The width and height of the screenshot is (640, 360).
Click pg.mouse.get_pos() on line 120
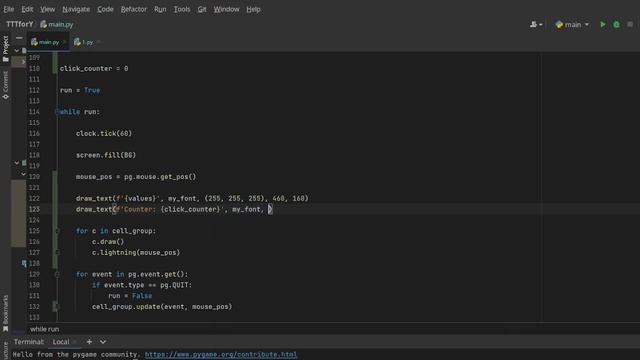(x=160, y=177)
